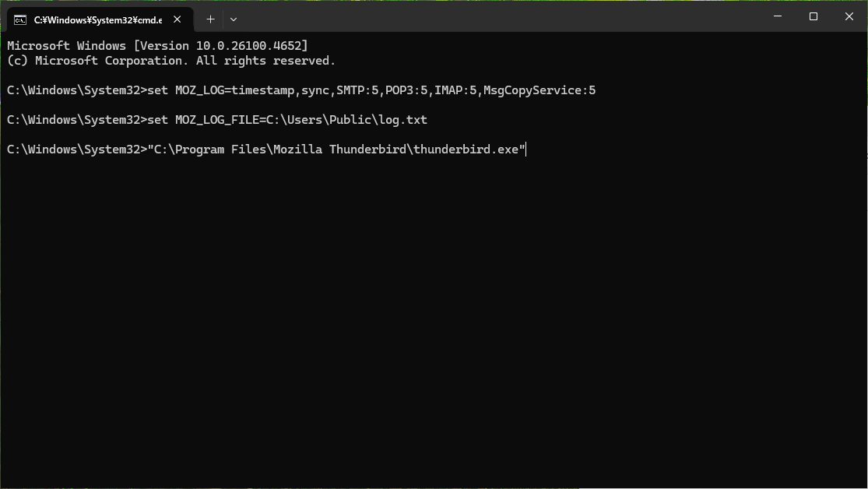The image size is (868, 489).
Task: Open a new terminal tab
Action: click(x=210, y=19)
